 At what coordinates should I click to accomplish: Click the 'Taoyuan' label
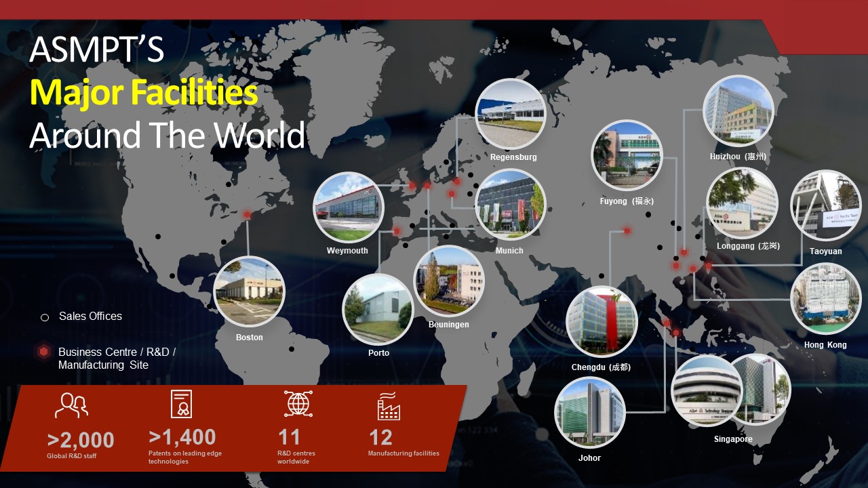825,251
